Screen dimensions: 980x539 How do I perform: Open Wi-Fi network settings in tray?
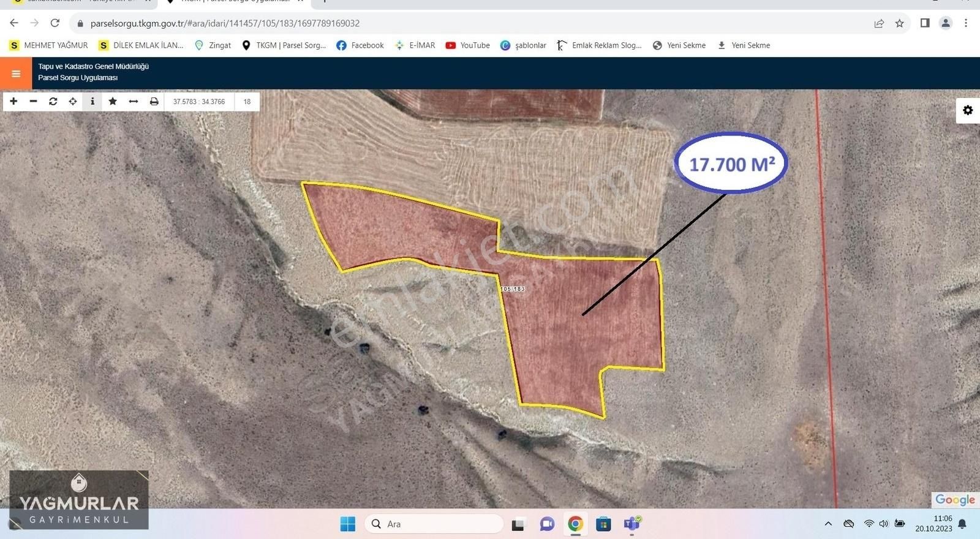869,524
